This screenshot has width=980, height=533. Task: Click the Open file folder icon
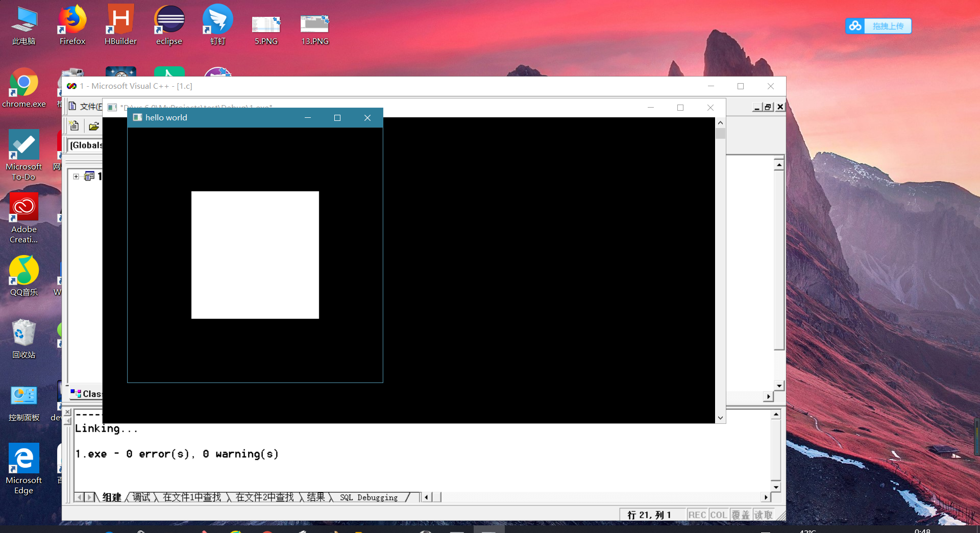point(93,126)
